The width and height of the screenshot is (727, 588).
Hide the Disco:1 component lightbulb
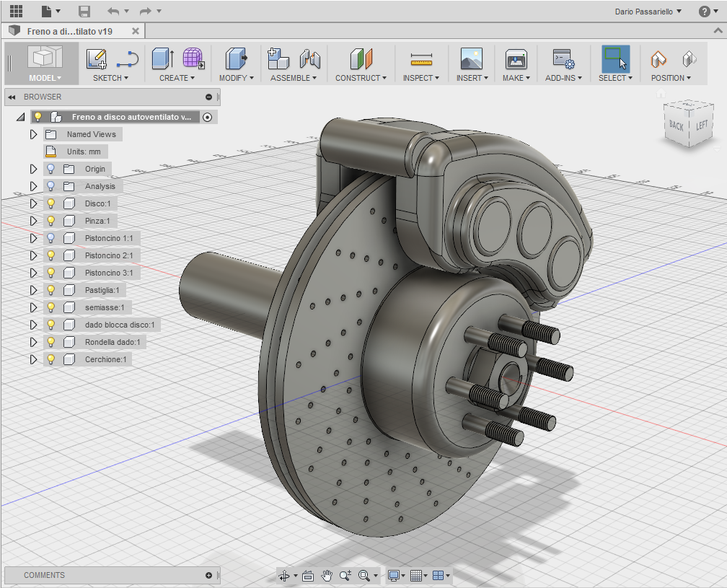(x=51, y=203)
